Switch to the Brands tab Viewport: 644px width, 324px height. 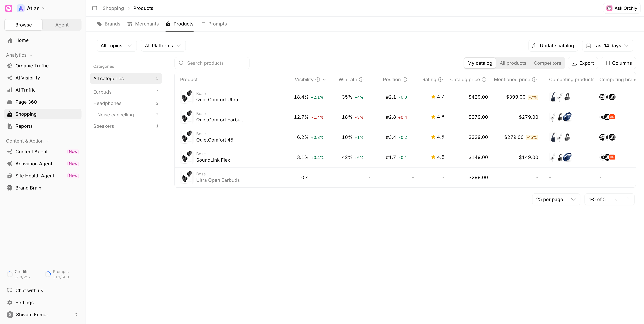point(109,24)
